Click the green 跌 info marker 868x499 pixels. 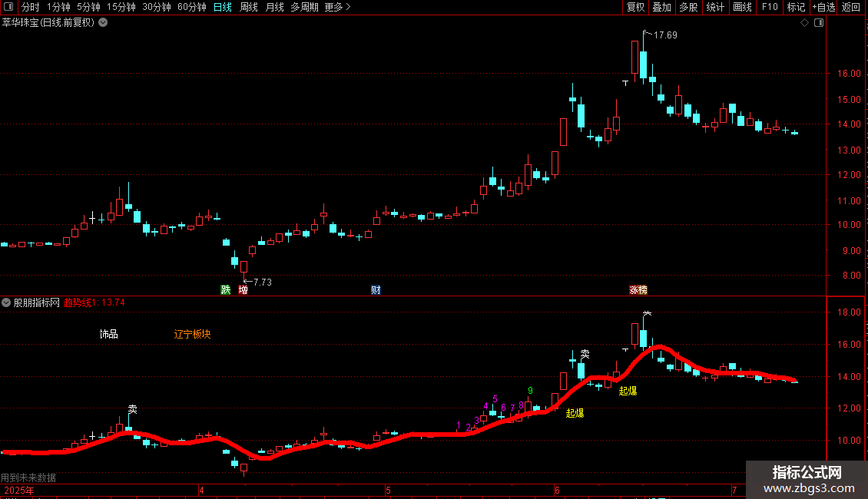[225, 290]
